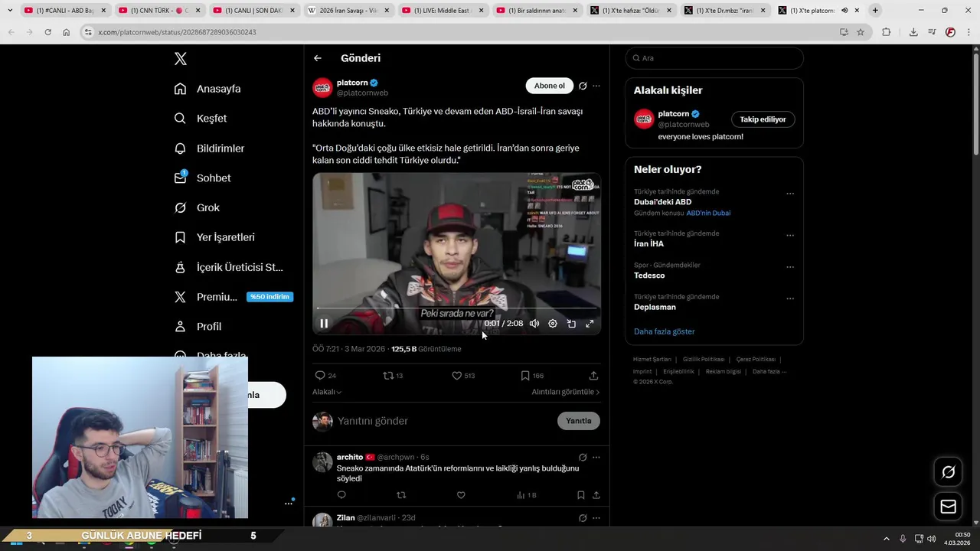Like the post with 513 likes

[x=463, y=376]
